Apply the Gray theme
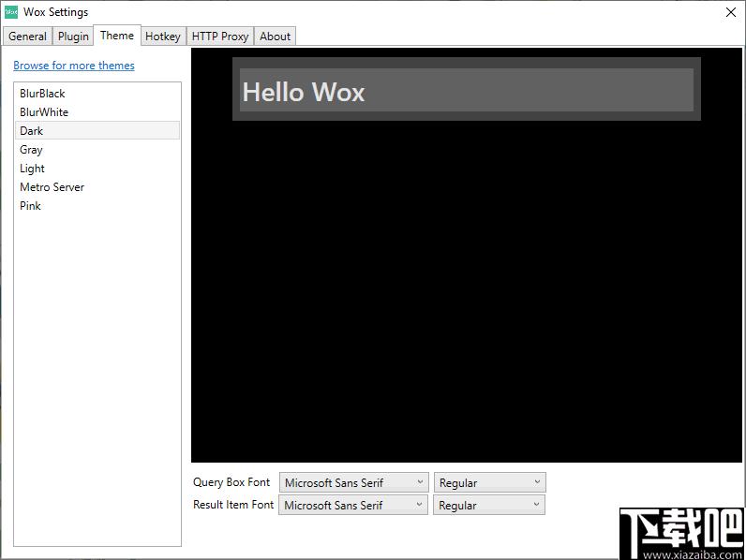This screenshot has height=560, width=746. [32, 150]
